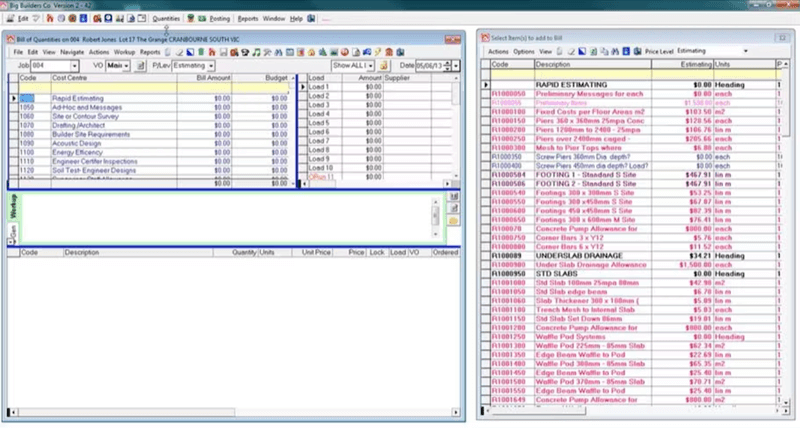Open the Posting menu in main menu bar
Image resolution: width=800 pixels, height=428 pixels.
(x=219, y=18)
